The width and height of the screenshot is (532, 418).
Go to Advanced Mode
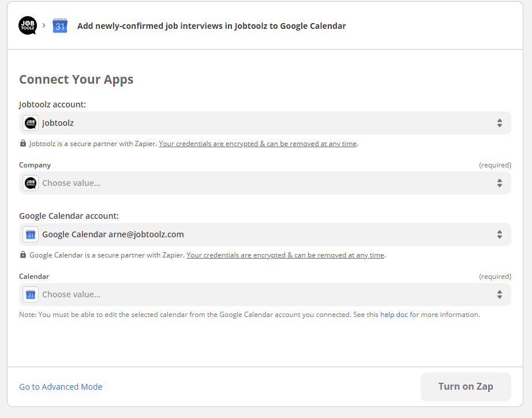61,387
